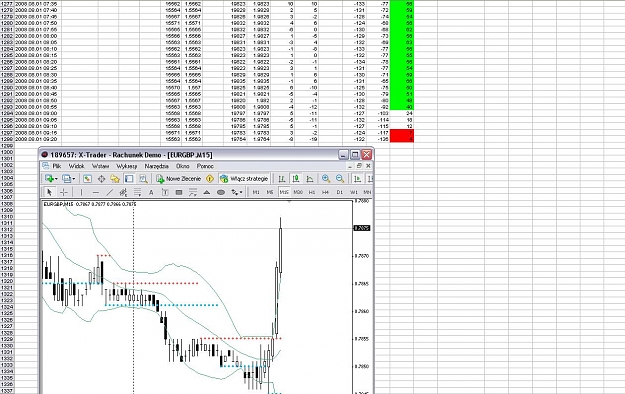Click the Nowe Zlecenie button
The image size is (625, 394).
pos(179,179)
